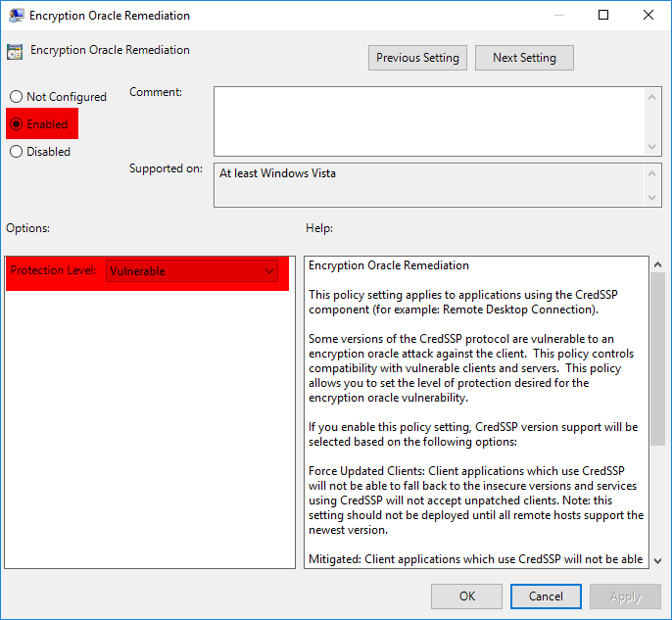Screen dimensions: 672x620
Task: Click the 'If you enable this policy setting' paragraph
Action: coord(473,434)
